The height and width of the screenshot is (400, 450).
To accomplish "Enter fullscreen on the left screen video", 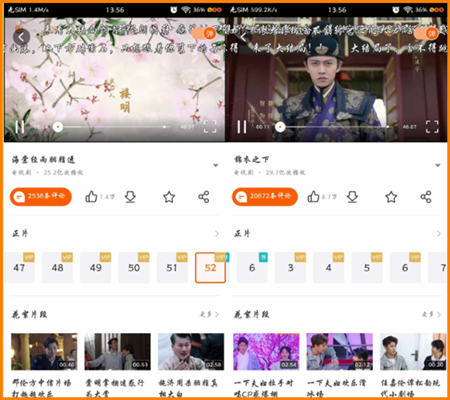I will (x=210, y=127).
